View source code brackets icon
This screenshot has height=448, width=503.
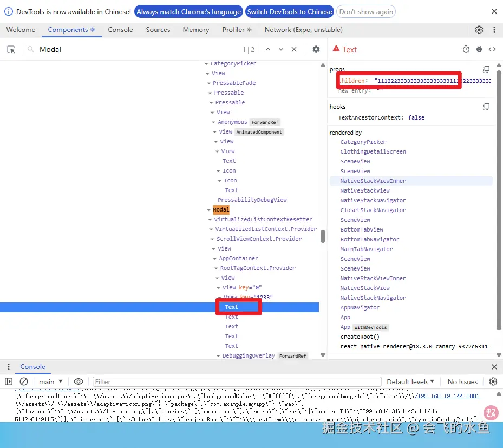point(492,49)
